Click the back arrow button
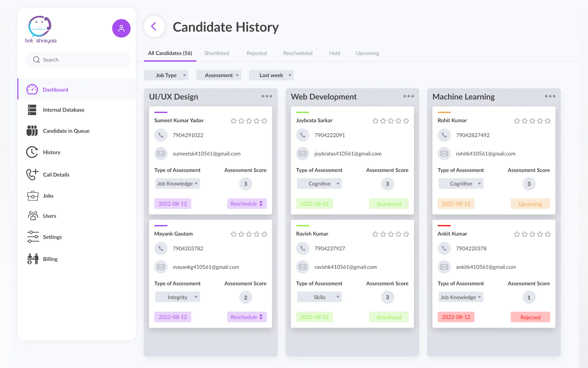The height and width of the screenshot is (368, 588). click(x=154, y=26)
